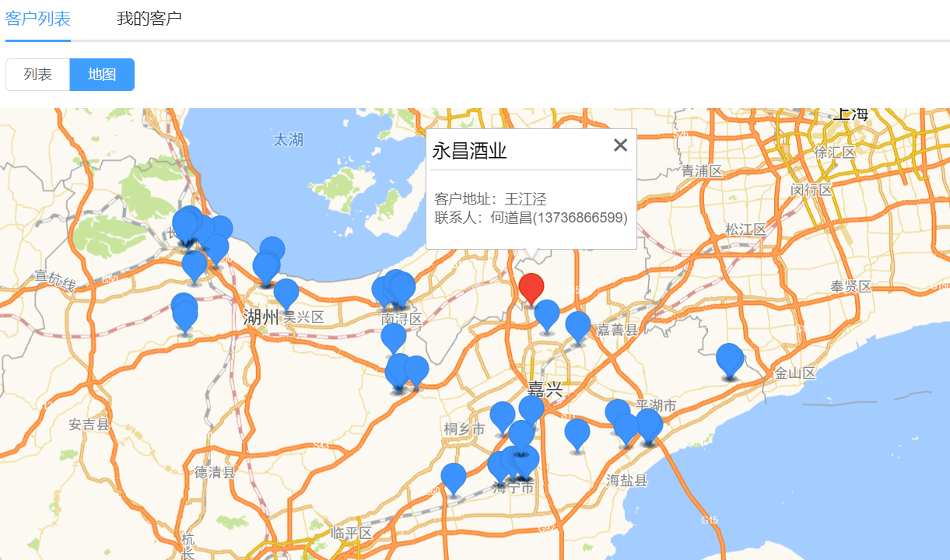Click the 客户地址 王江泾 text
The height and width of the screenshot is (560, 950).
tap(490, 199)
